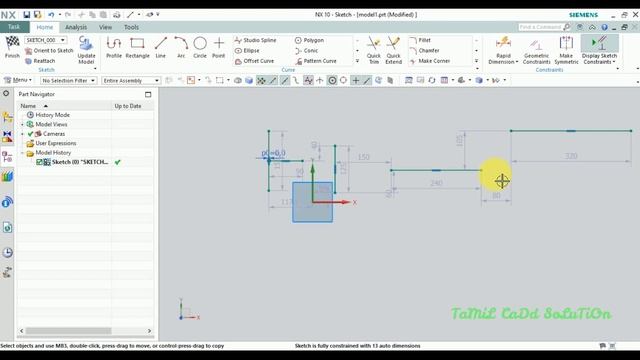This screenshot has height=360, width=640.
Task: Choose the Offset Curve tool
Action: click(254, 61)
